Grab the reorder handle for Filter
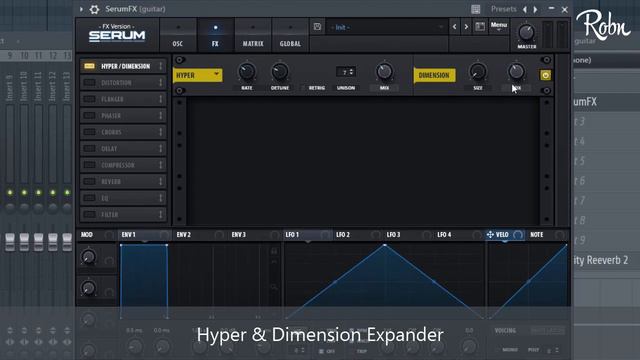The height and width of the screenshot is (360, 640). coord(161,214)
